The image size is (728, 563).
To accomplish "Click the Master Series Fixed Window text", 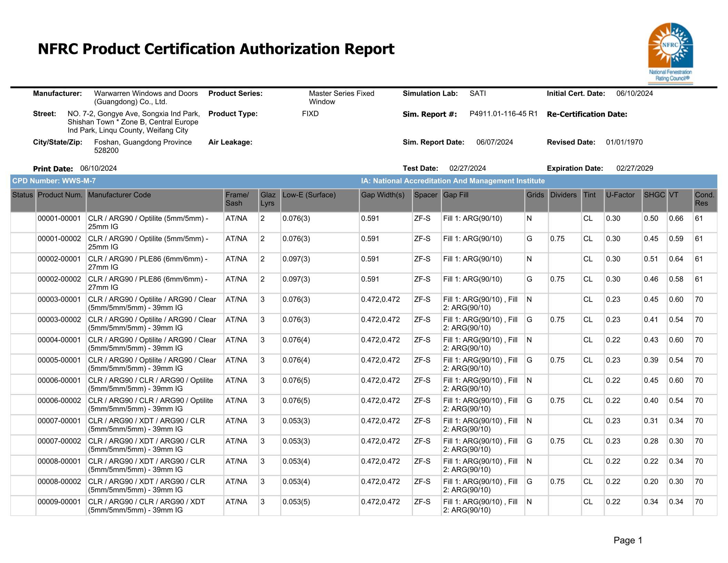I will pos(342,98).
